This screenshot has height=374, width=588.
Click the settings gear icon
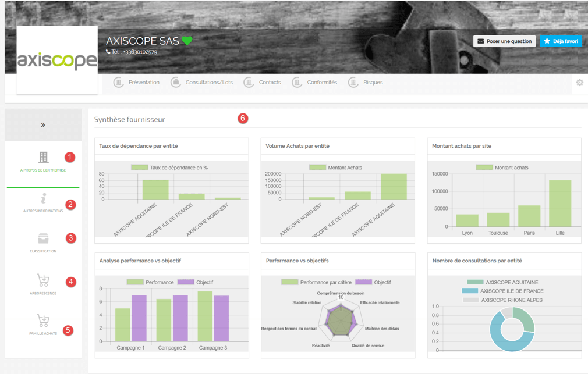(x=580, y=83)
